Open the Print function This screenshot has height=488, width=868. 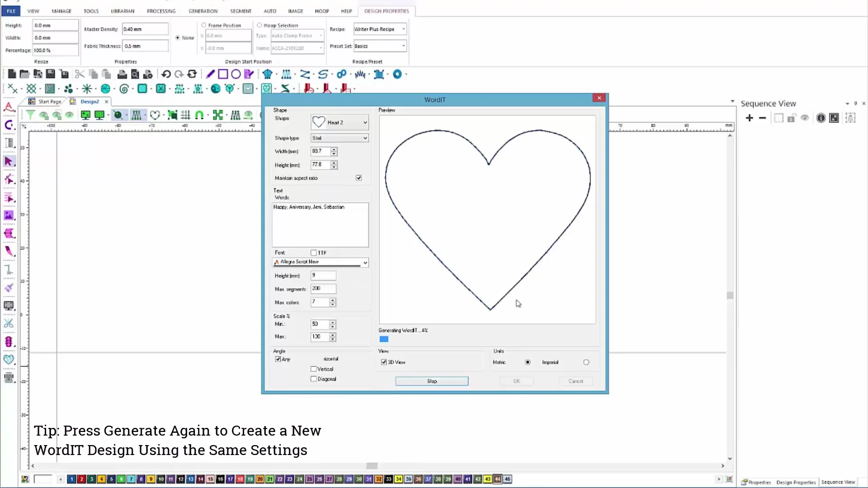coord(122,74)
